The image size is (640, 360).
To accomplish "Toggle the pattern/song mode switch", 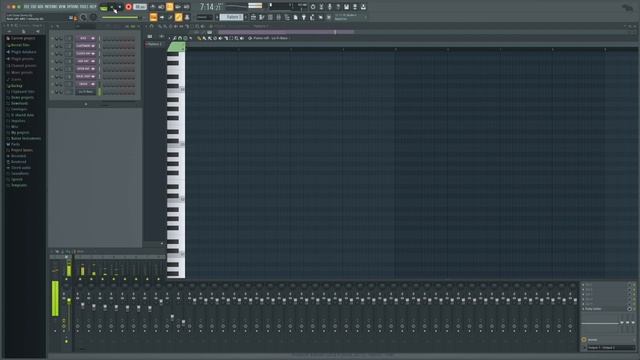I will [x=103, y=7].
